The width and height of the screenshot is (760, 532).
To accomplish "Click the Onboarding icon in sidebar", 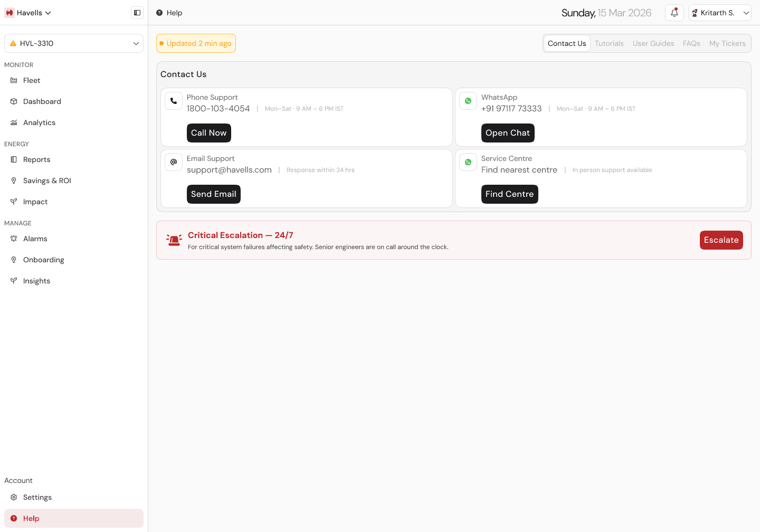I will [14, 260].
